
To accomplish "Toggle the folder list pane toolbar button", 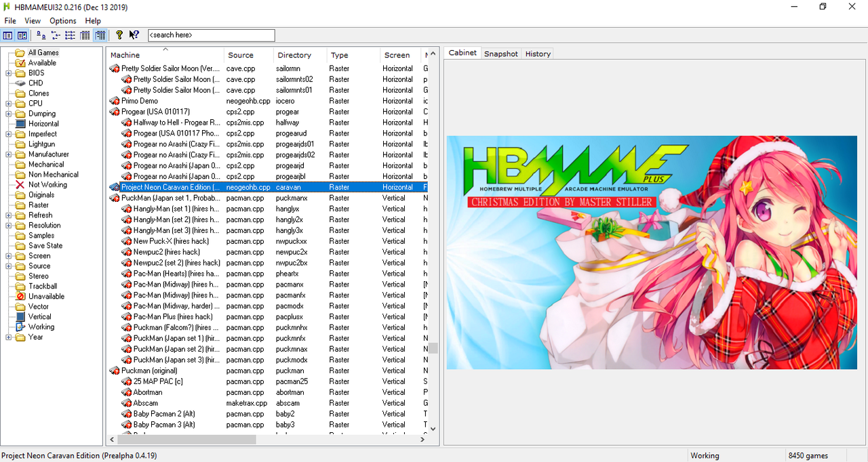I will tap(7, 35).
